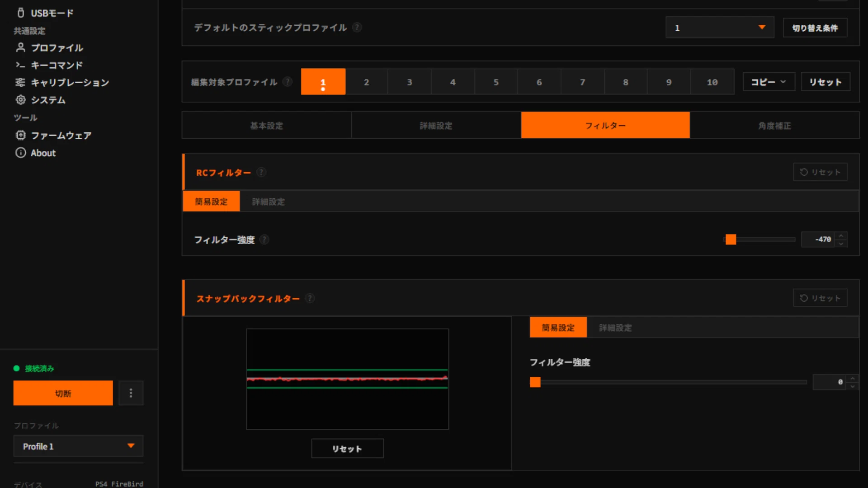The width and height of the screenshot is (868, 488).
Task: Open help icon next to 編集対象プロファイル
Action: point(287,82)
